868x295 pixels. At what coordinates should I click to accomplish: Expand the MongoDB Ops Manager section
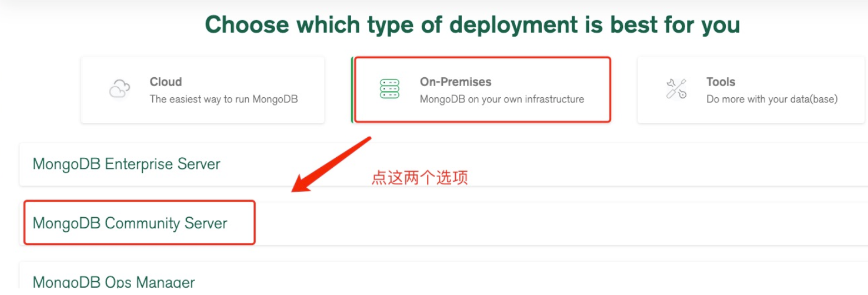coord(443,278)
